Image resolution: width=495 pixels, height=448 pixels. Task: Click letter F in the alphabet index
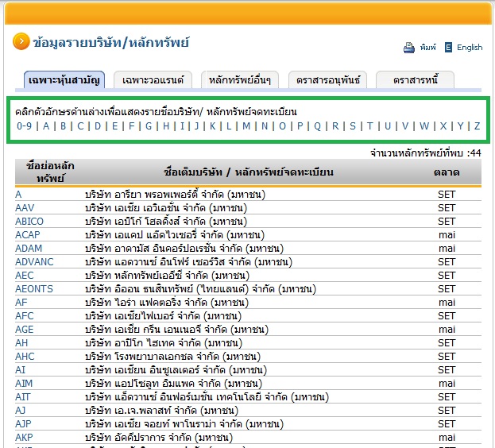coord(132,126)
